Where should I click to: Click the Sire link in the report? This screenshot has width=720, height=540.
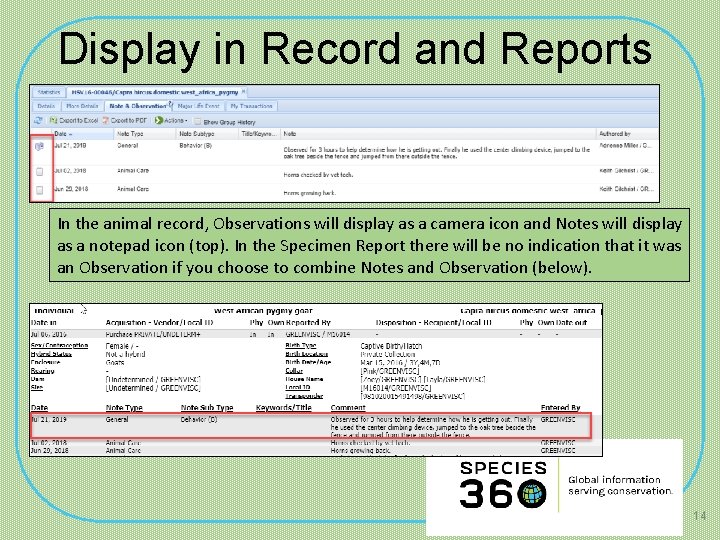[37, 388]
